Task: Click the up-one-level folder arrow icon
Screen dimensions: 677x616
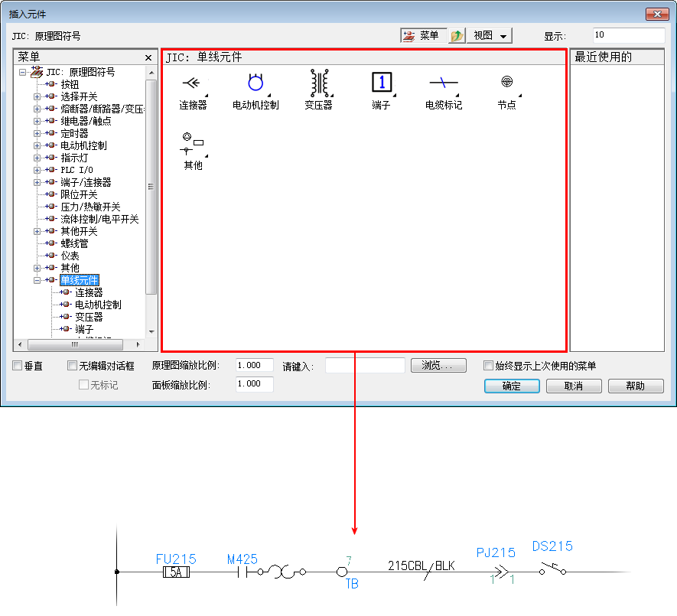Action: coord(457,36)
